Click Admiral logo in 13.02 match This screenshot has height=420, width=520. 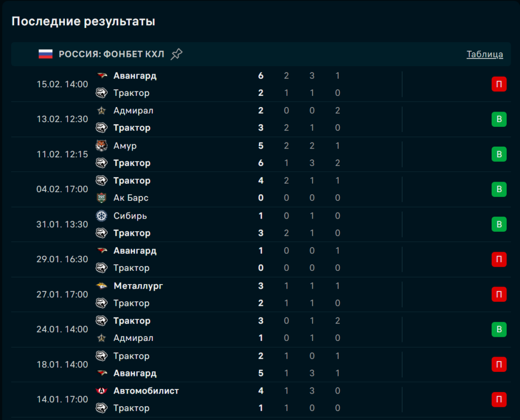coord(102,111)
